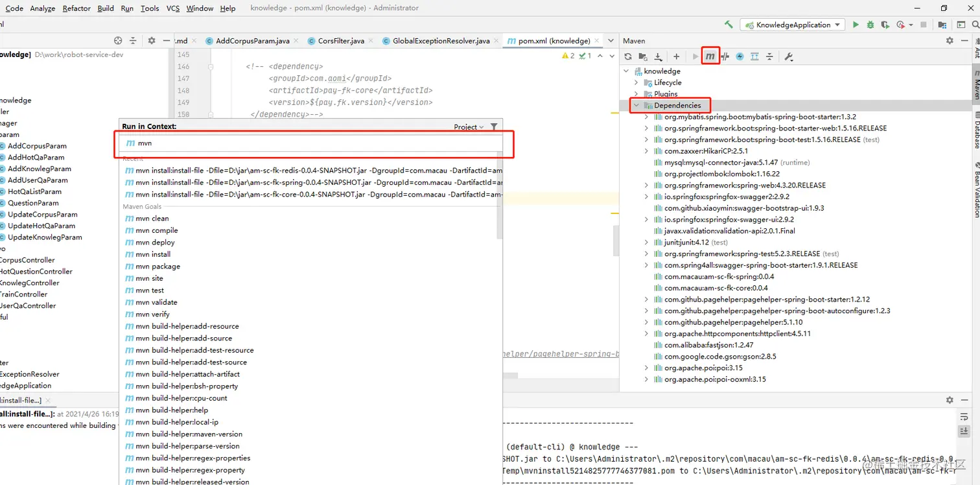
Task: Click the goals list vertical scrollbar
Action: pyautogui.click(x=500, y=195)
